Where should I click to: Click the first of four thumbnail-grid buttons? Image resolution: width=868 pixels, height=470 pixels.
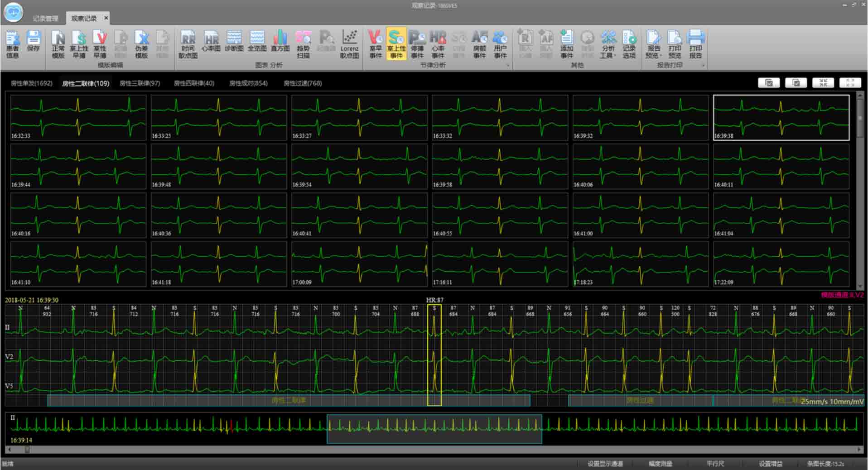[x=769, y=83]
